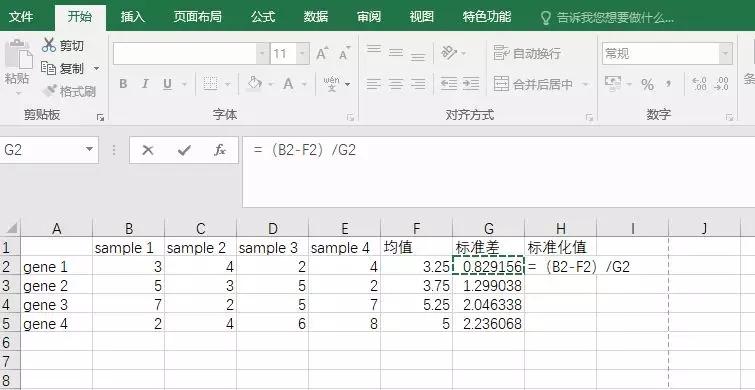
Task: Switch to 审阅 Review tab
Action: click(369, 17)
